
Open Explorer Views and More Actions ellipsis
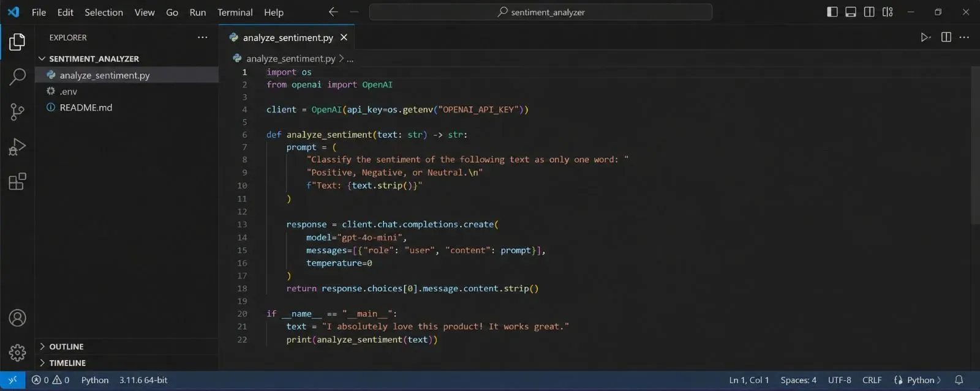pos(203,37)
